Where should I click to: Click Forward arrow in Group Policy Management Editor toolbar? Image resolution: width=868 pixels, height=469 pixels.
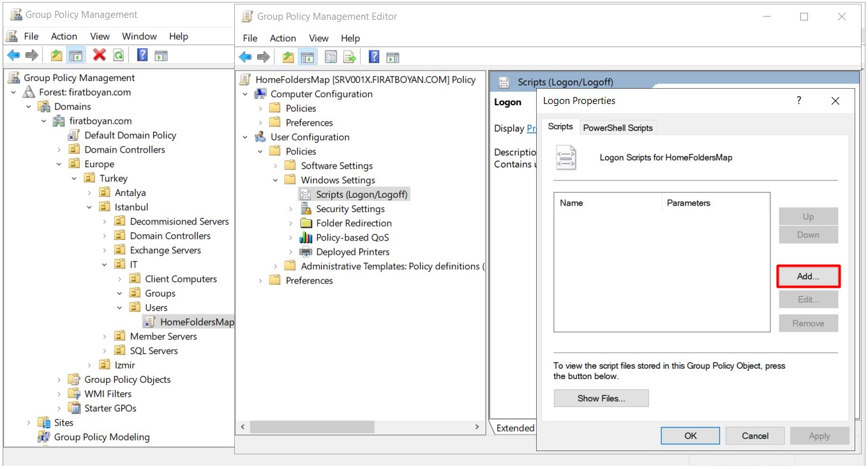(264, 57)
